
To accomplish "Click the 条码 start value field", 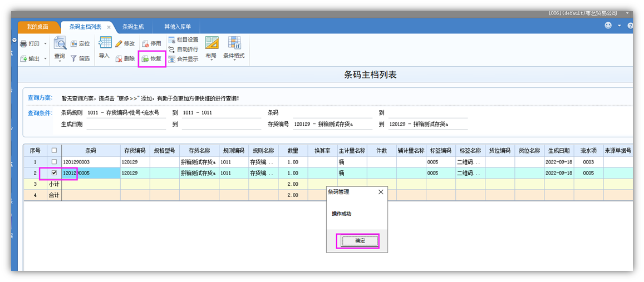I will pos(333,113).
